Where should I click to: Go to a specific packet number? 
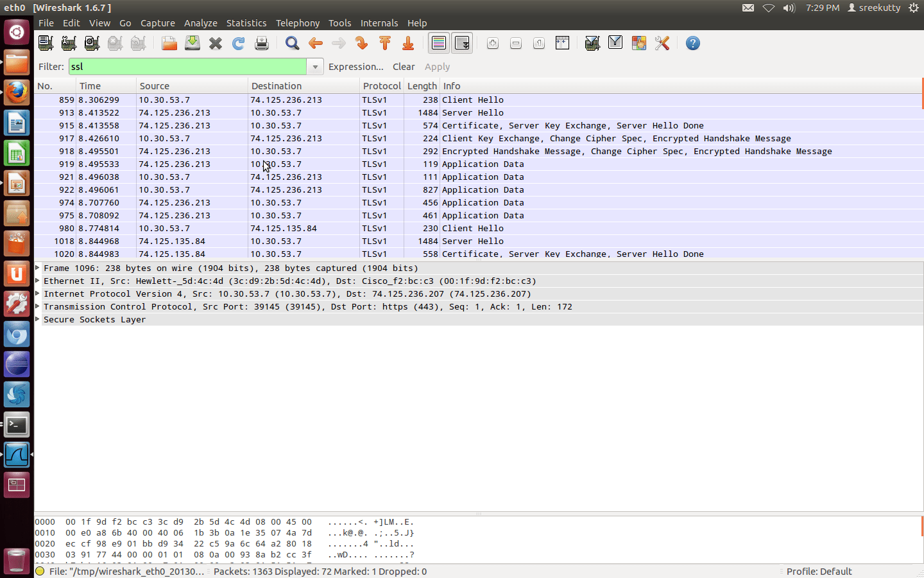[362, 43]
